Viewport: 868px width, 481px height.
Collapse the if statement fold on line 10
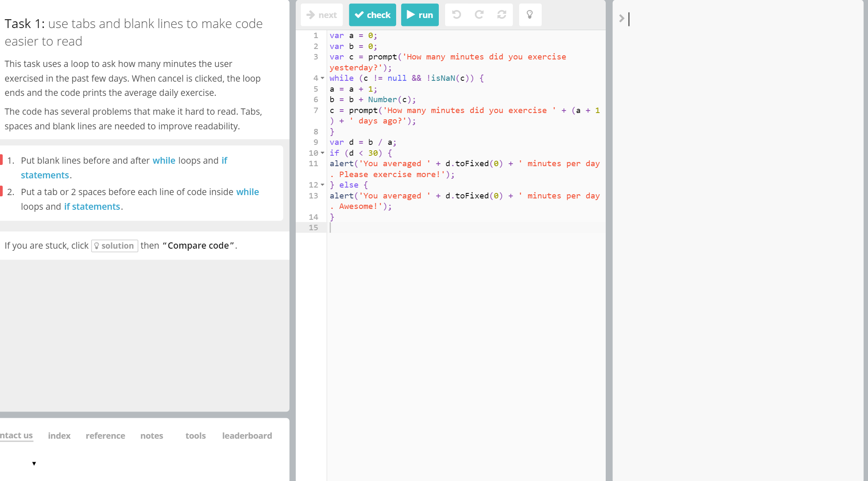pos(323,153)
